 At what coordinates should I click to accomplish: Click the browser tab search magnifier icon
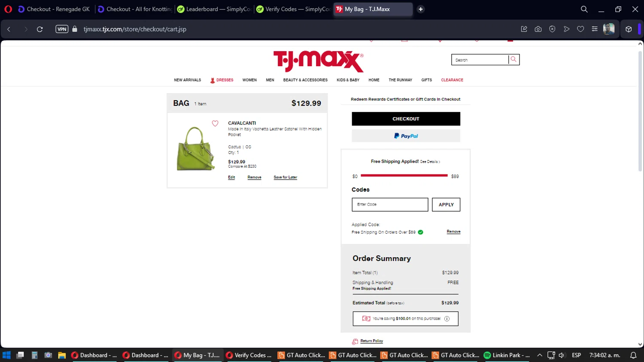[x=584, y=9]
